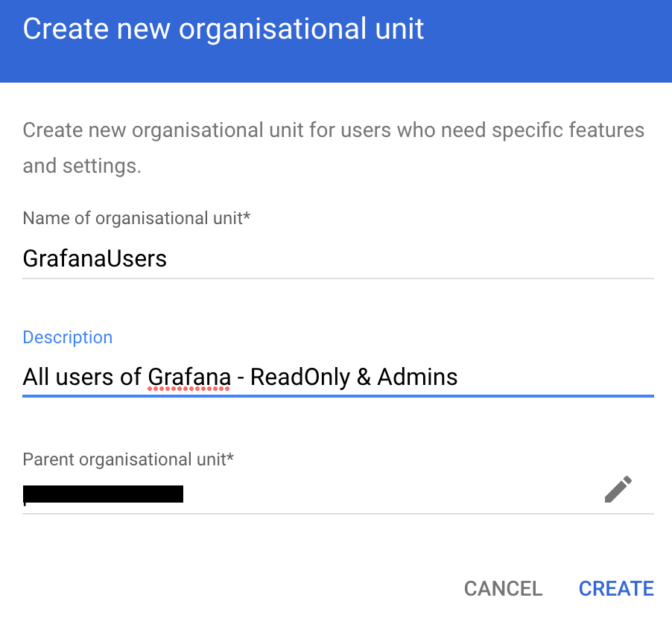Click the blue Description field label
The image size is (672, 618).
click(67, 337)
